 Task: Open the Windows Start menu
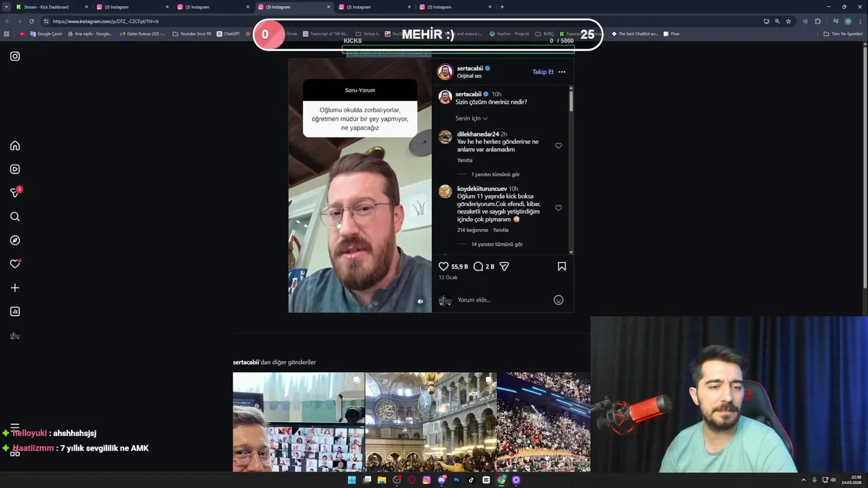pyautogui.click(x=351, y=480)
